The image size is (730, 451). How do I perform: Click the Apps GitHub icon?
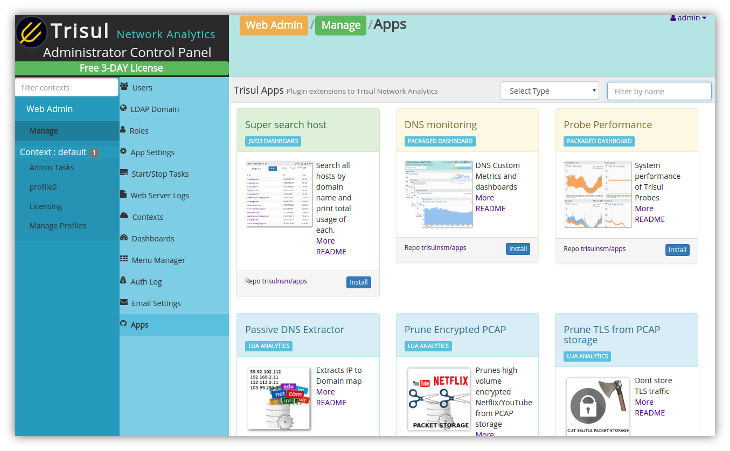tap(123, 323)
